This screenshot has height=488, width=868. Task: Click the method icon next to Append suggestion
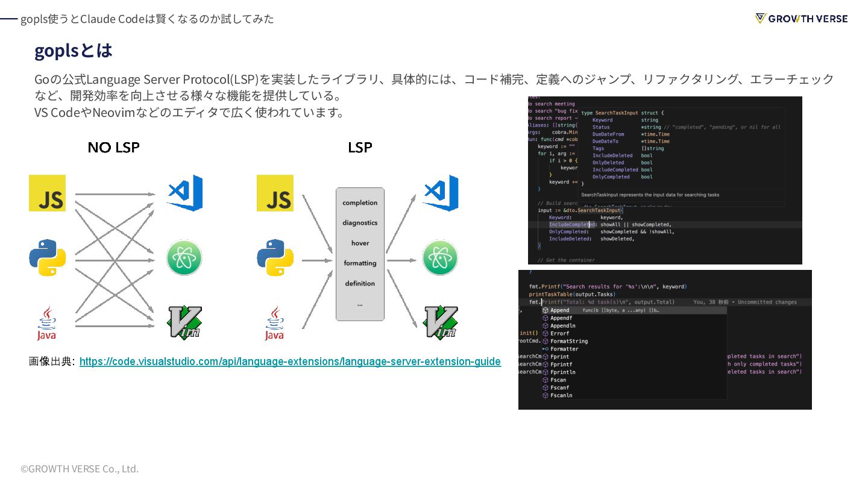(545, 310)
